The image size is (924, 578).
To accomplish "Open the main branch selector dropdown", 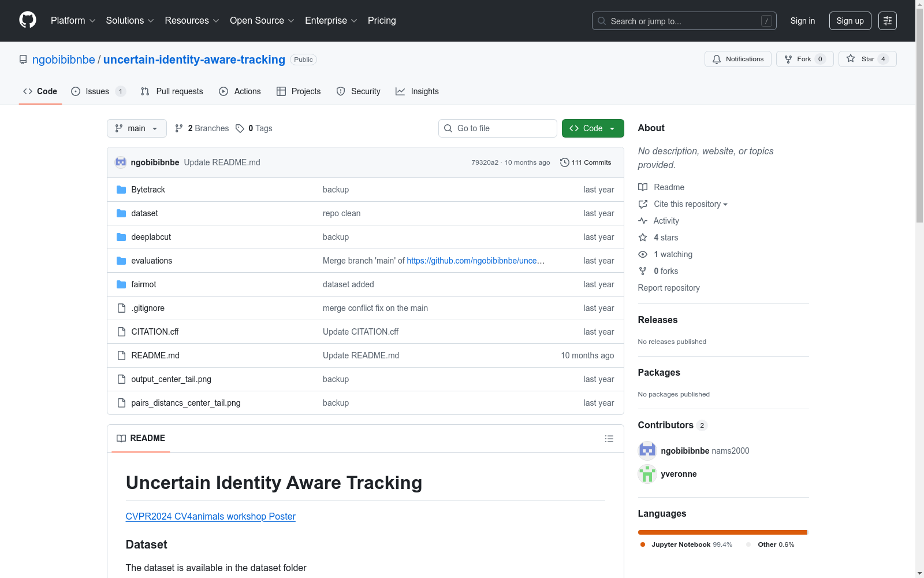I will point(137,128).
